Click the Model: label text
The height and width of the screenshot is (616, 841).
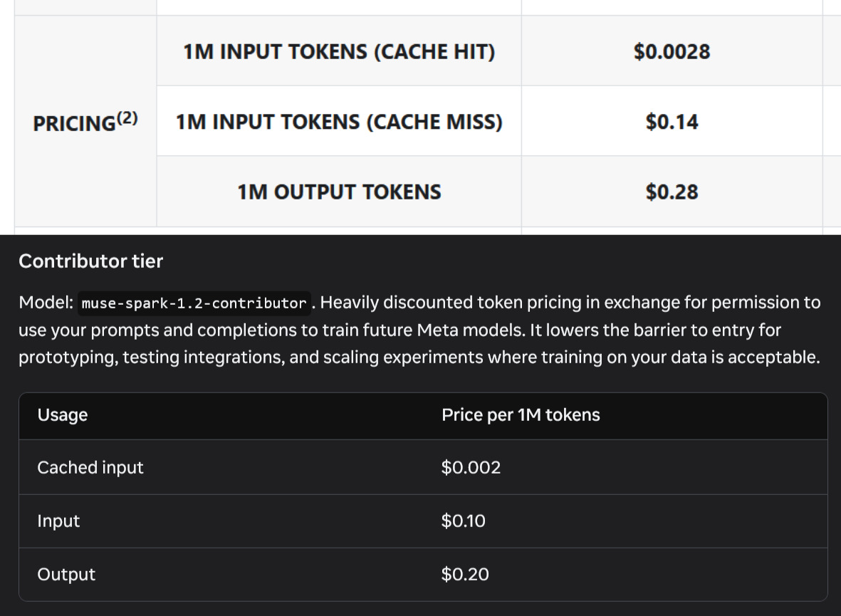(x=46, y=303)
